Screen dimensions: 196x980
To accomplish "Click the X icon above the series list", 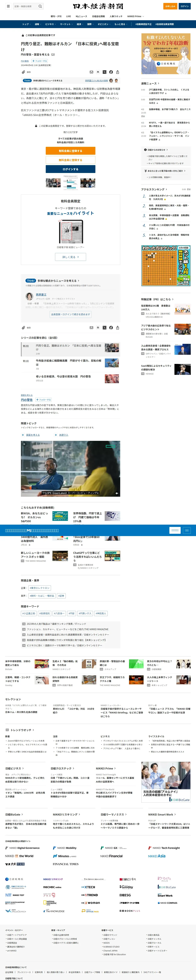I will [105, 327].
